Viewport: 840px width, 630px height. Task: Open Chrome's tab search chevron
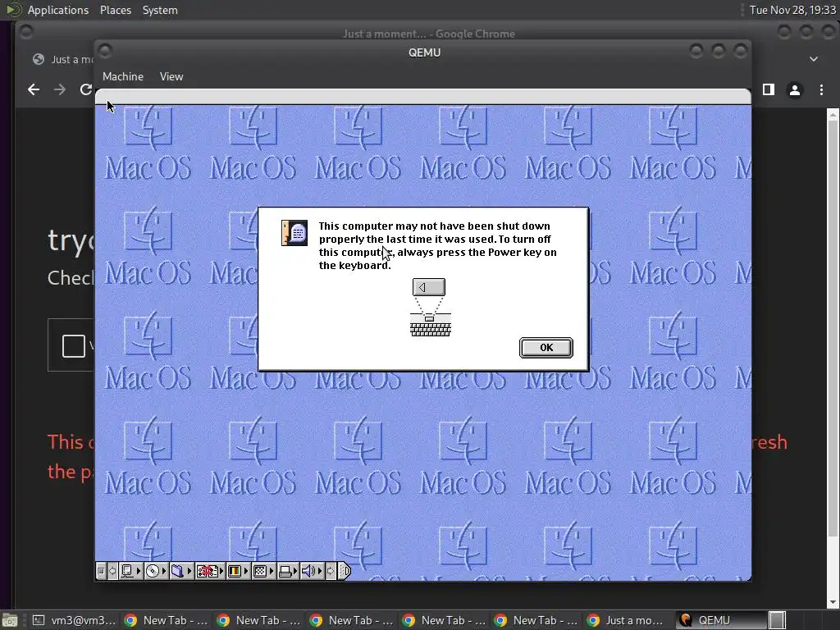[x=813, y=59]
